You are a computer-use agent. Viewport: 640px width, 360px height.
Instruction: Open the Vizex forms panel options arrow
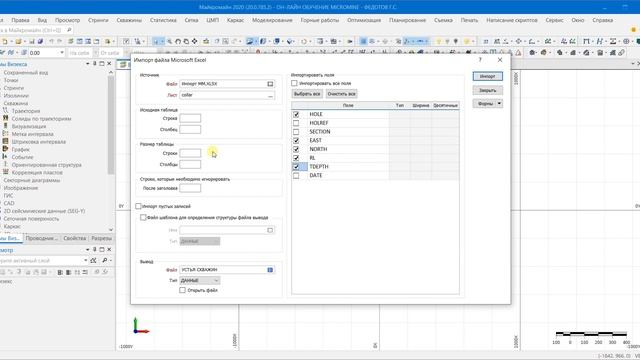(x=87, y=64)
